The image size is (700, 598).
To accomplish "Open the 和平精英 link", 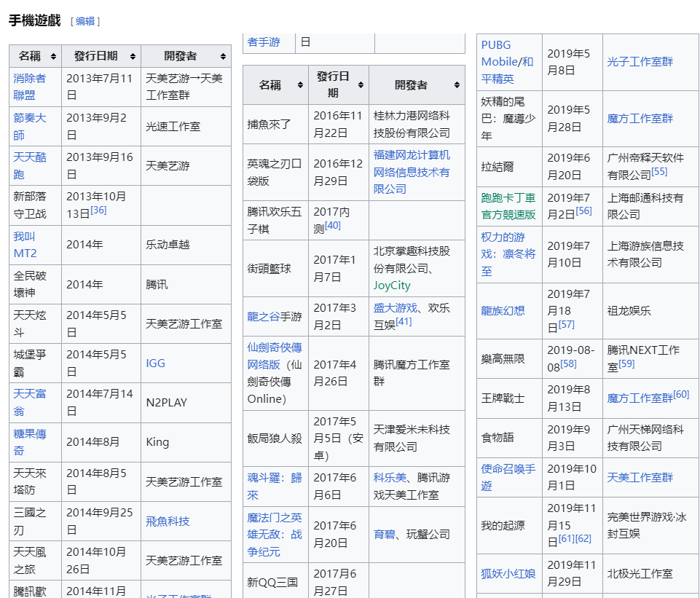I will [x=507, y=70].
